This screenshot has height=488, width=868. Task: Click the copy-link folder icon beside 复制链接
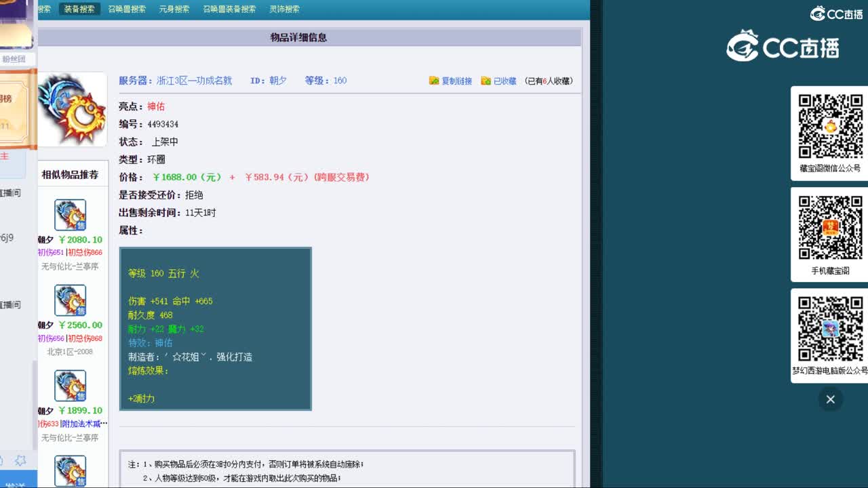[x=434, y=80]
